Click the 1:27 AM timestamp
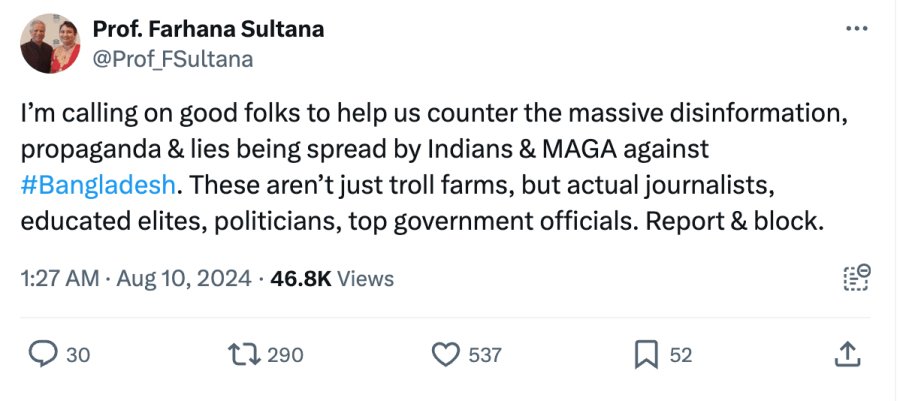 click(x=58, y=279)
